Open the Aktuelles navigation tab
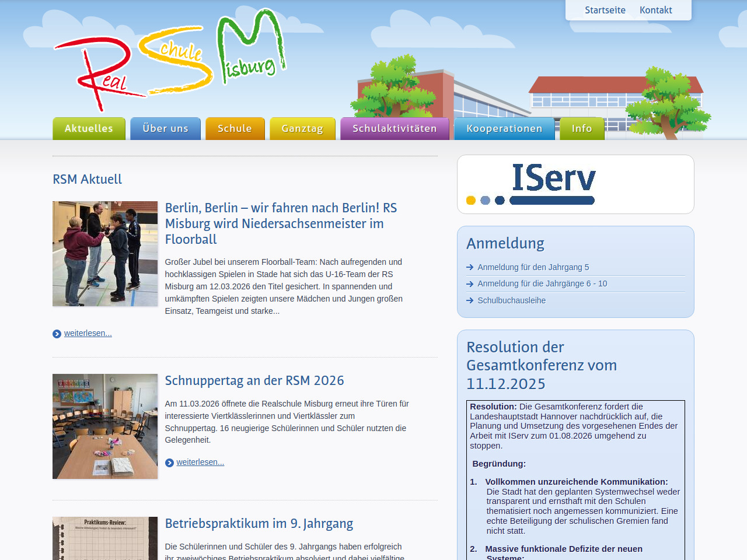Screen dimensions: 747x560 [89, 129]
